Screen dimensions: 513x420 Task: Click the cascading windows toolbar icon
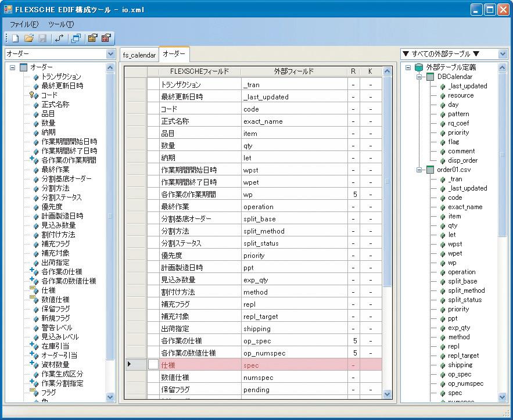76,38
